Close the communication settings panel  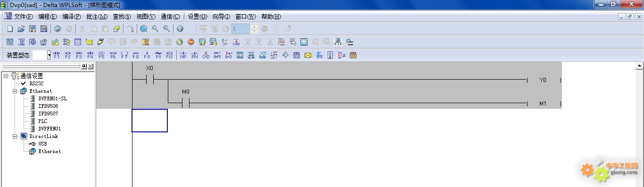coord(91,66)
